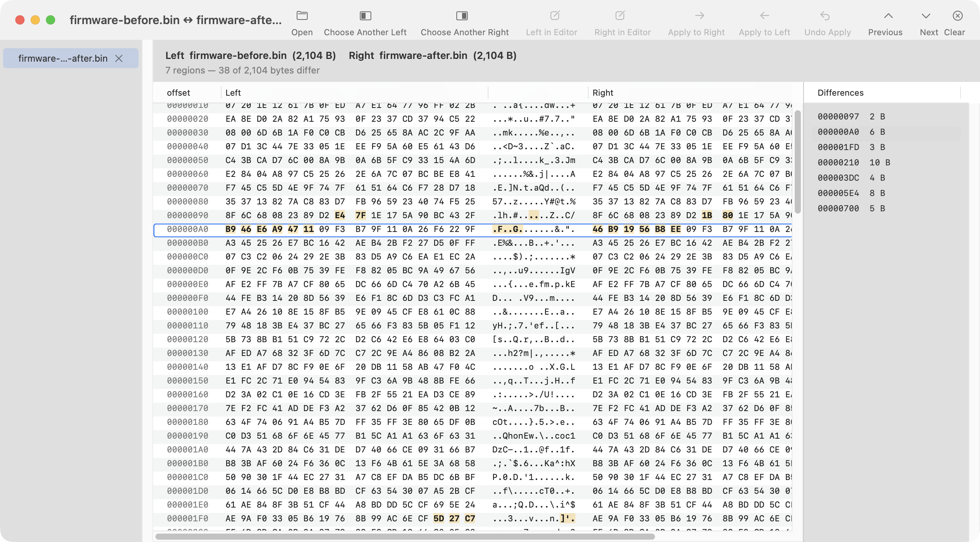
Task: Choose Another Right file icon
Action: click(x=462, y=16)
